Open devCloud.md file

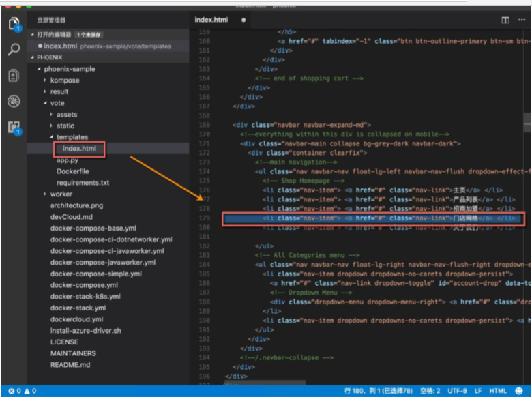(x=71, y=217)
